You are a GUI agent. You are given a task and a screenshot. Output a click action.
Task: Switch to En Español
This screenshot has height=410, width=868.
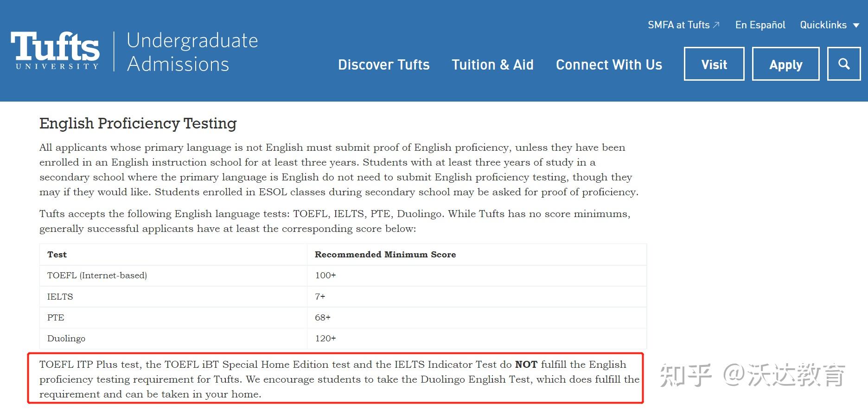[x=760, y=25]
